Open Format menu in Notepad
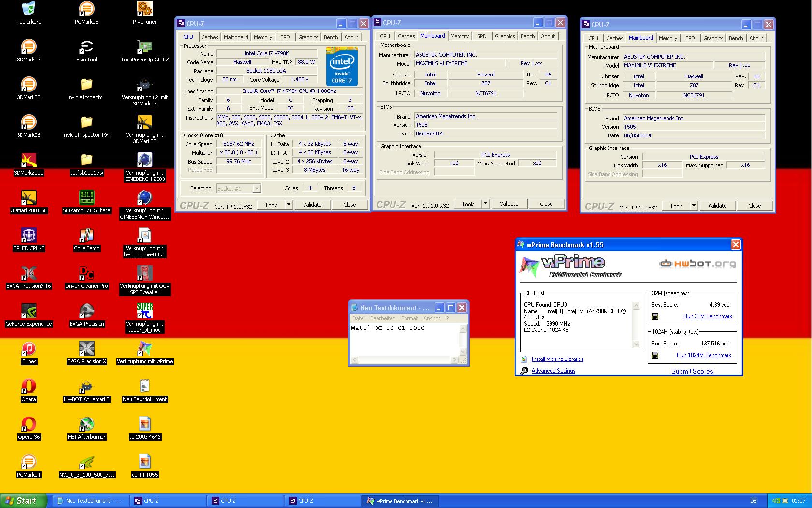This screenshot has width=812, height=508. click(409, 318)
